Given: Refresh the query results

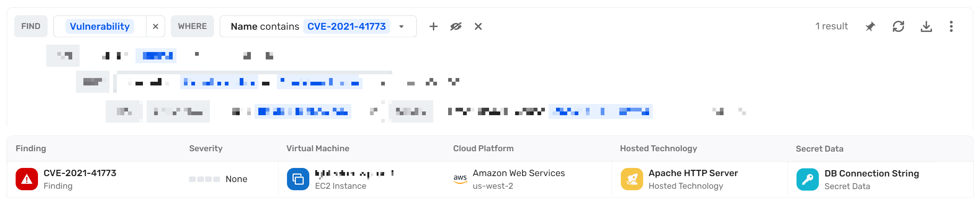Looking at the screenshot, I should pos(898,26).
